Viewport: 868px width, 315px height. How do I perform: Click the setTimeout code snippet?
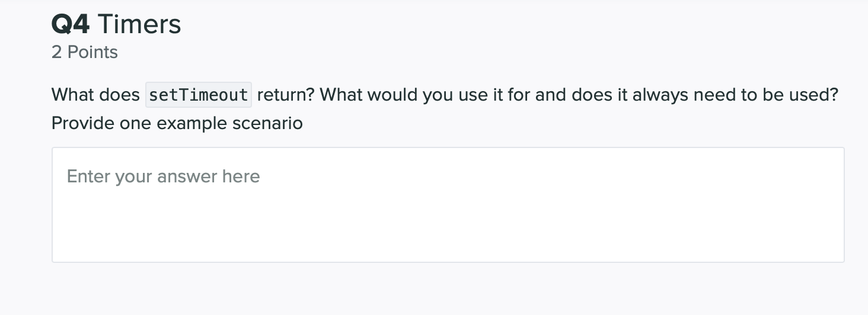[199, 95]
